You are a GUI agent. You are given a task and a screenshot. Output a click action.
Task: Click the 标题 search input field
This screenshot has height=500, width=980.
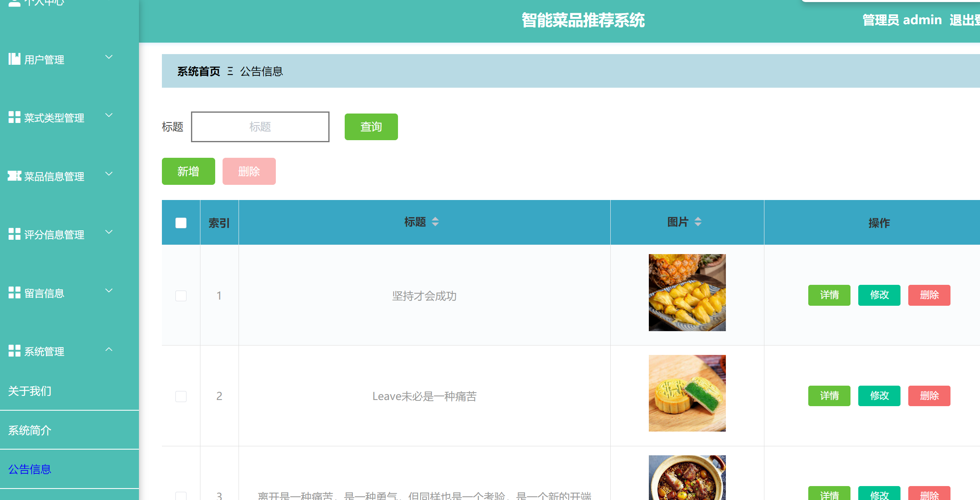[x=260, y=127]
